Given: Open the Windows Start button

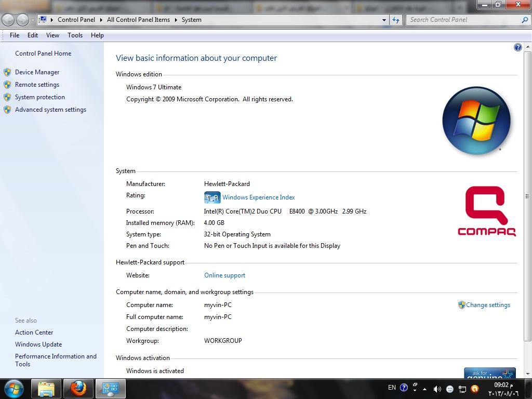Looking at the screenshot, I should click(14, 389).
